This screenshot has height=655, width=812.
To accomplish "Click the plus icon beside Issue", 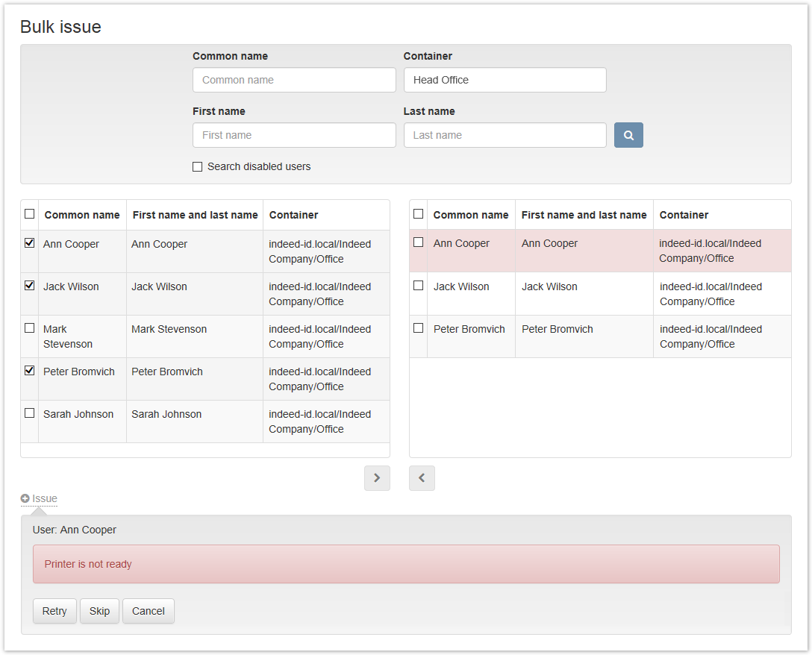I will (x=25, y=498).
